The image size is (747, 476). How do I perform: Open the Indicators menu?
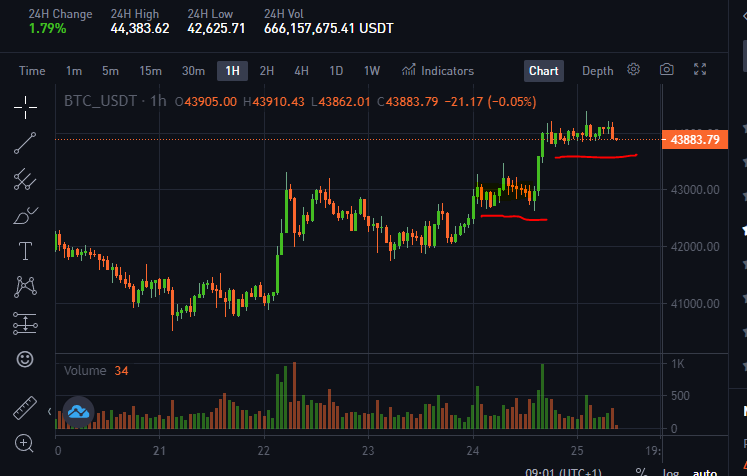pyautogui.click(x=437, y=71)
